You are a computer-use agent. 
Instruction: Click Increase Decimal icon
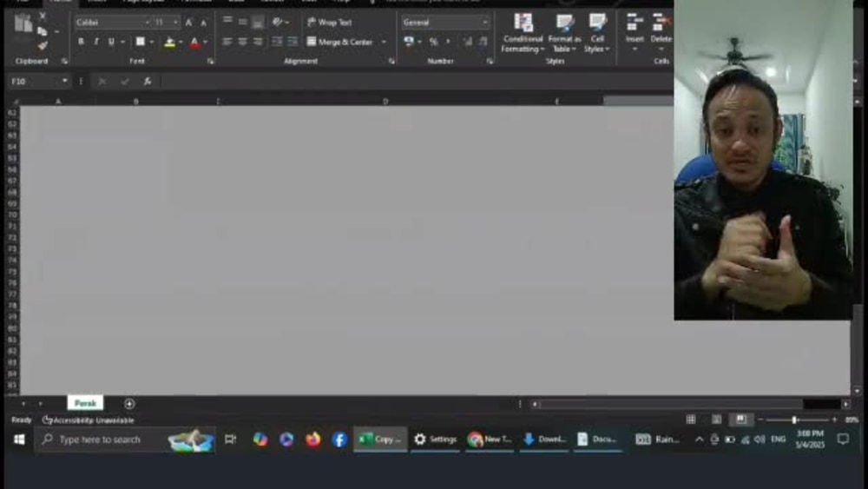coord(468,42)
